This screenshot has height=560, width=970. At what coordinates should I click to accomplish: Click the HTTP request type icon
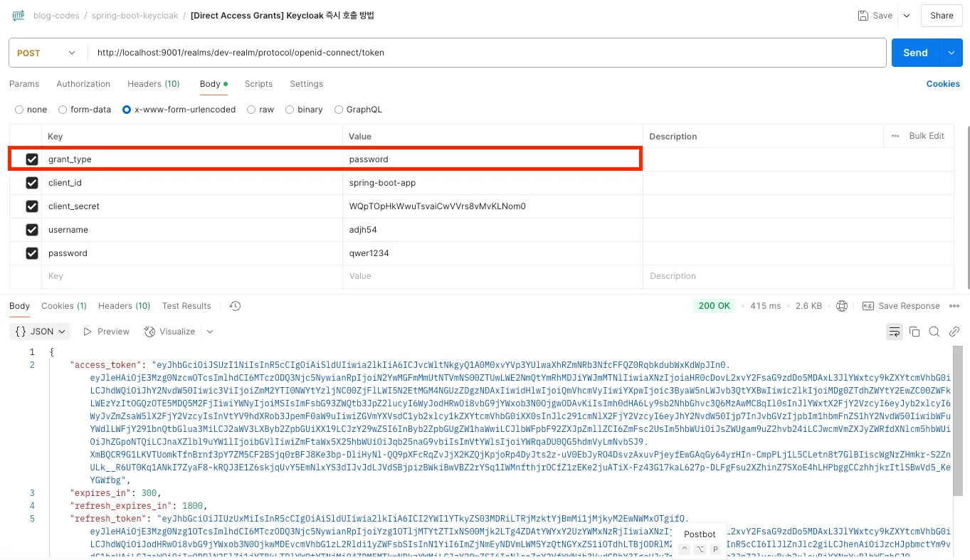coord(19,15)
